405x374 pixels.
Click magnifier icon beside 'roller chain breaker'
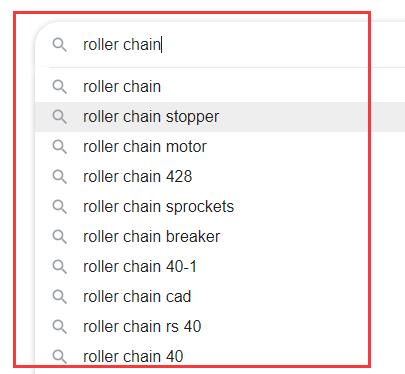coord(60,237)
